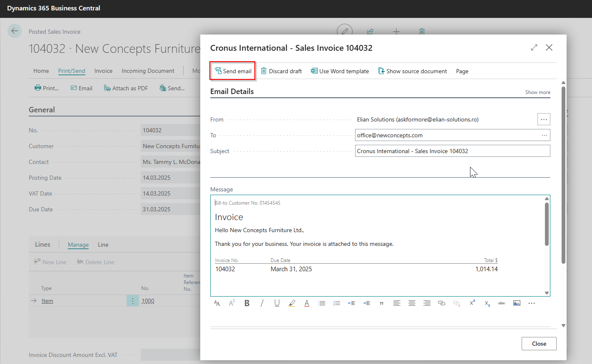
Task: Choose Use Word template
Action: [x=340, y=71]
